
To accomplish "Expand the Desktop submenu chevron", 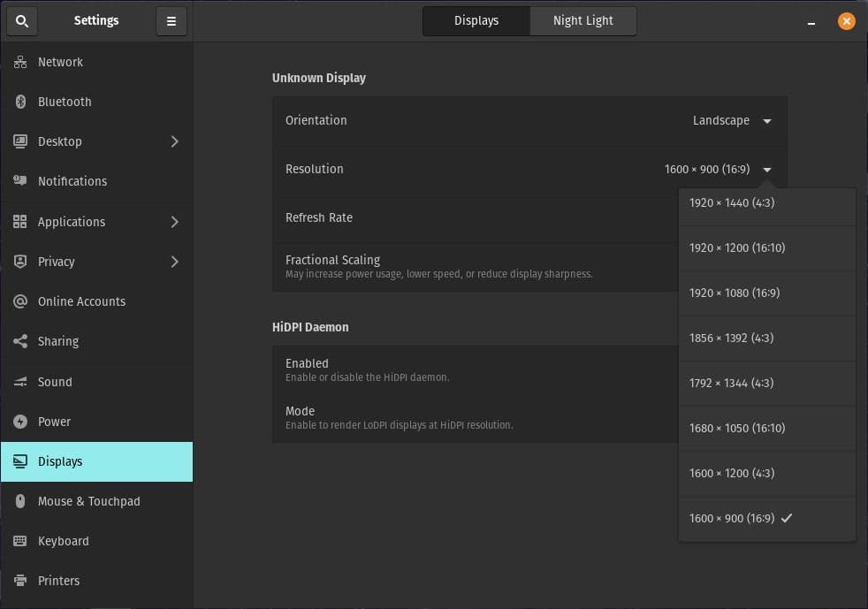I will (x=174, y=141).
